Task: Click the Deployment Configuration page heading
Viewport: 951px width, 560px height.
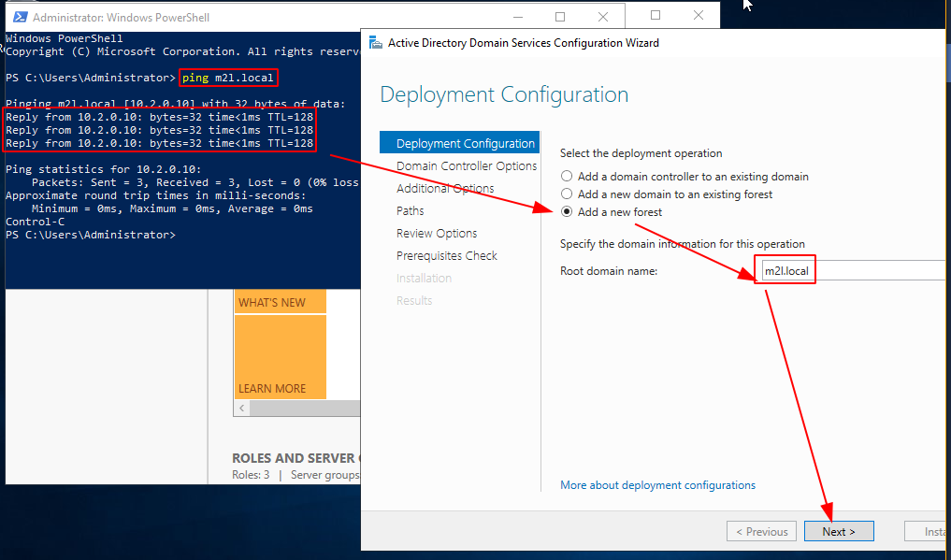Action: pos(504,94)
